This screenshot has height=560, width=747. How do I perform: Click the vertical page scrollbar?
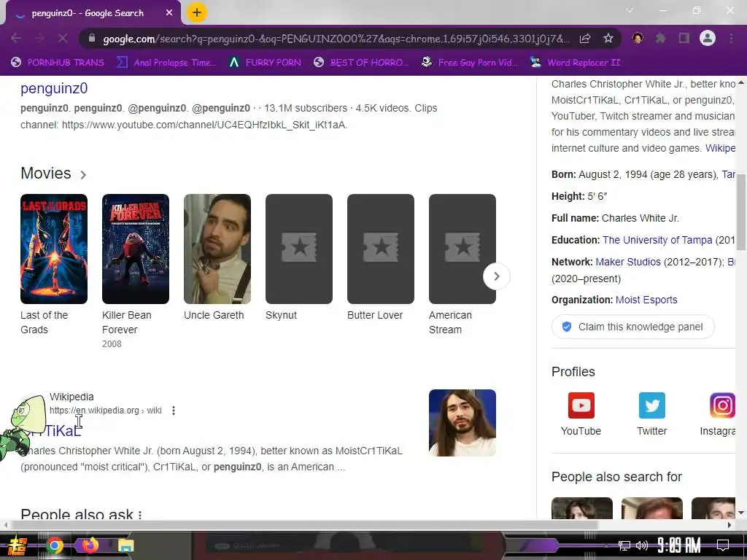point(741,212)
